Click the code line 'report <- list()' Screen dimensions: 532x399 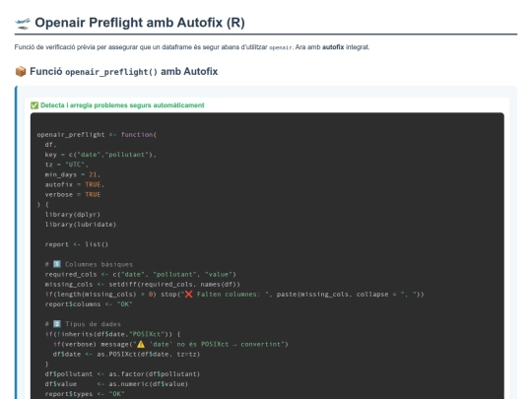[76, 244]
